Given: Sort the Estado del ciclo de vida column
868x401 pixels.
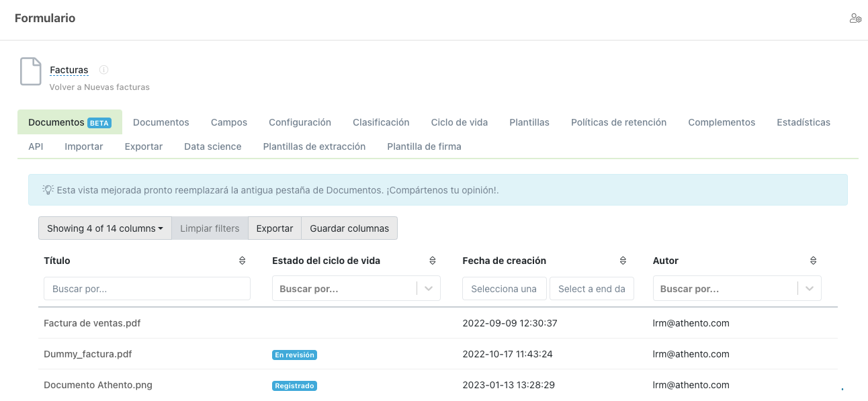Looking at the screenshot, I should pyautogui.click(x=433, y=260).
